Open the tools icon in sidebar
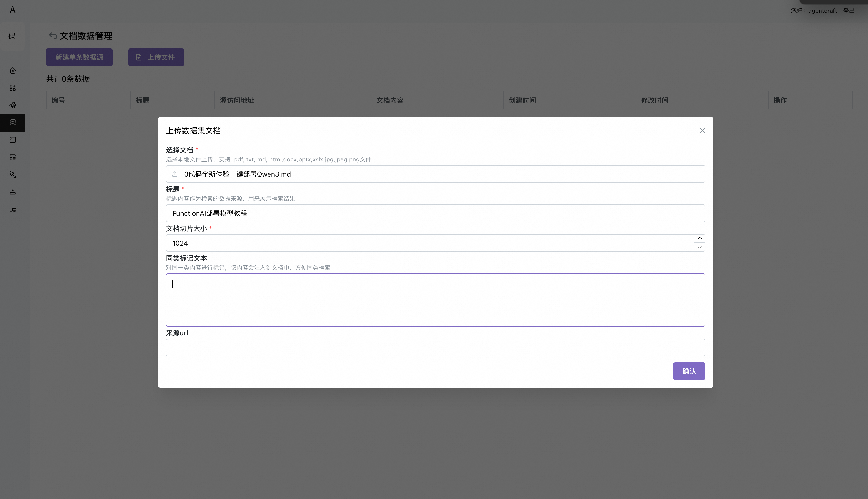The width and height of the screenshot is (868, 499). [x=13, y=175]
